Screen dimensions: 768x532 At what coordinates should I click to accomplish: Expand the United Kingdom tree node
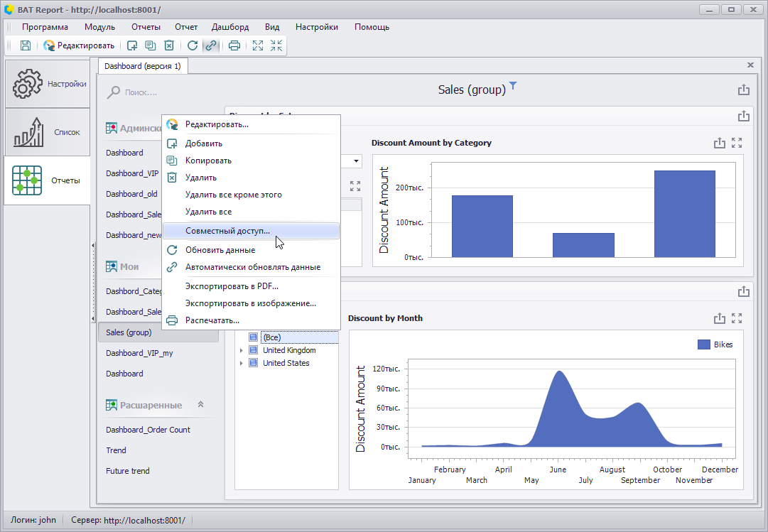[x=241, y=350]
